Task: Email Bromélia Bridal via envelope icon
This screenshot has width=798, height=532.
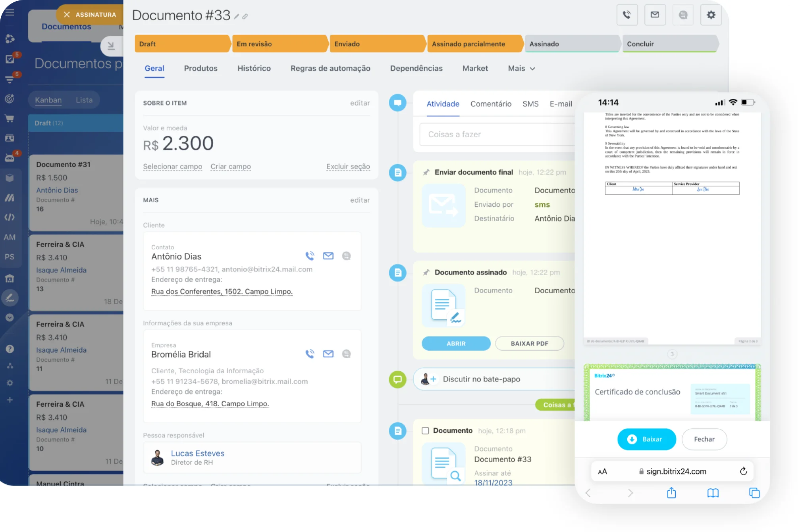Action: coord(328,354)
